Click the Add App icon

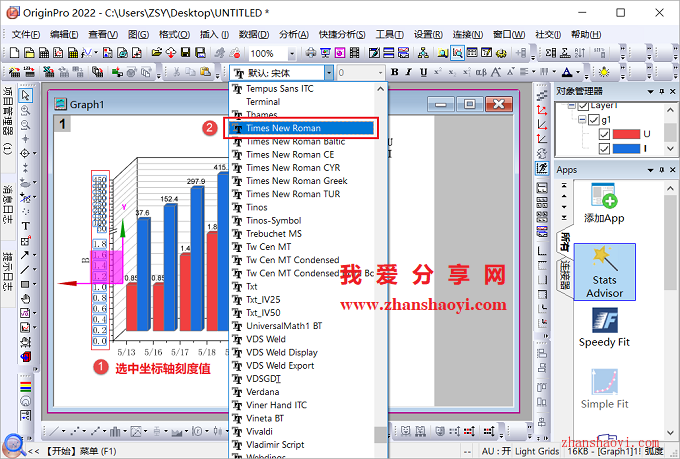click(604, 203)
